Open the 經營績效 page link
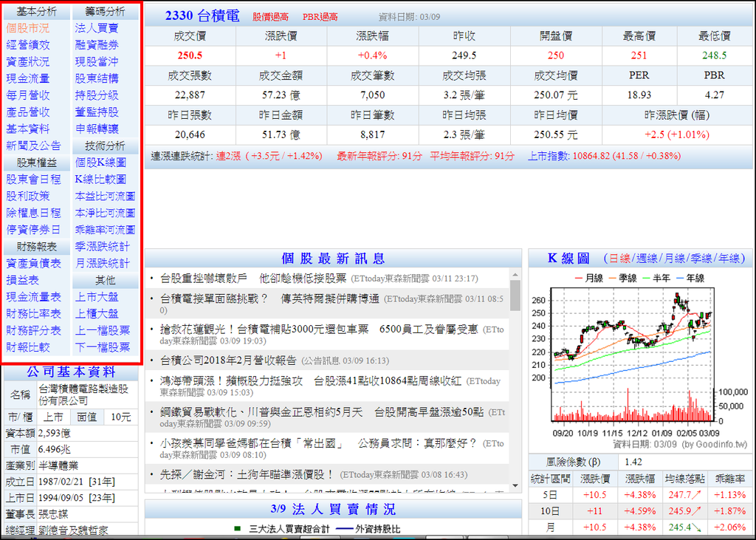This screenshot has height=540, width=756. [x=27, y=45]
